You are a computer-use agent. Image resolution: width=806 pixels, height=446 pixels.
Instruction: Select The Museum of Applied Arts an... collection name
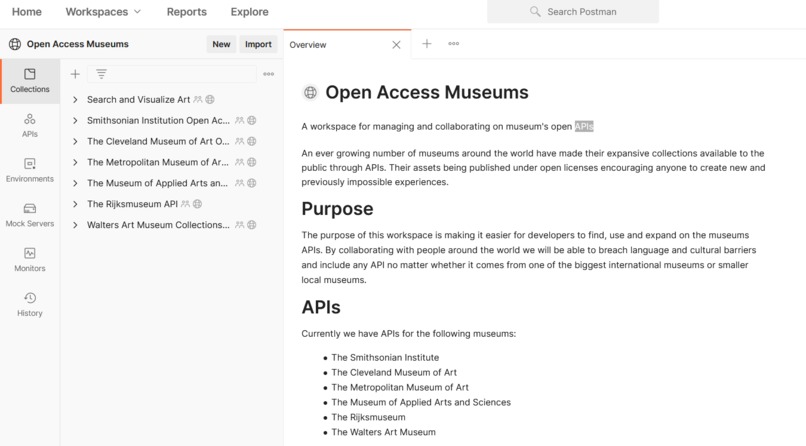(x=157, y=183)
